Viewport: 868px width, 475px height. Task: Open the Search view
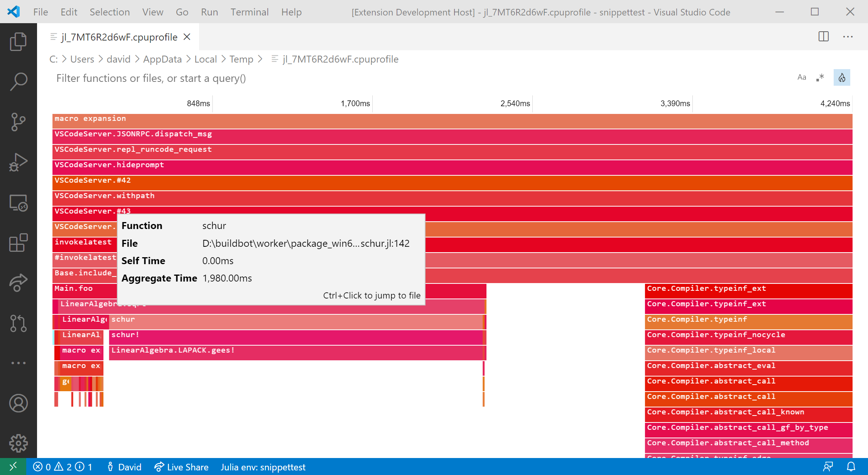[18, 82]
